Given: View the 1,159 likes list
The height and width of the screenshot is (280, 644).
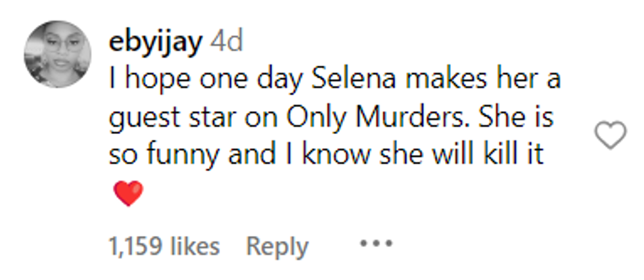Looking at the screenshot, I should pos(163,246).
